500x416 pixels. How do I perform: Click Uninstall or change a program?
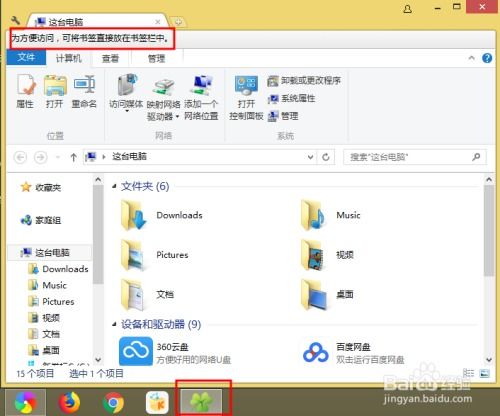point(304,81)
